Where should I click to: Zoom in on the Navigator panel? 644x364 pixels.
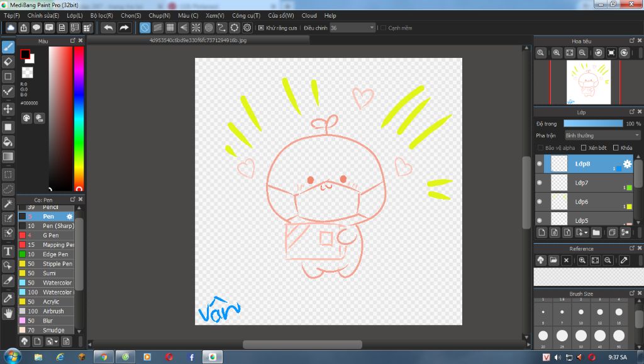[x=557, y=53]
